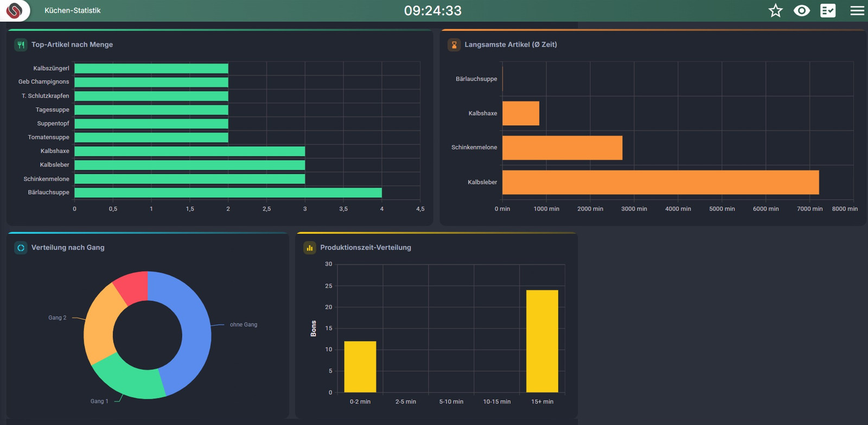The image size is (868, 425).
Task: Click the 4,5 axis value in Top-Artikel
Action: pyautogui.click(x=420, y=209)
